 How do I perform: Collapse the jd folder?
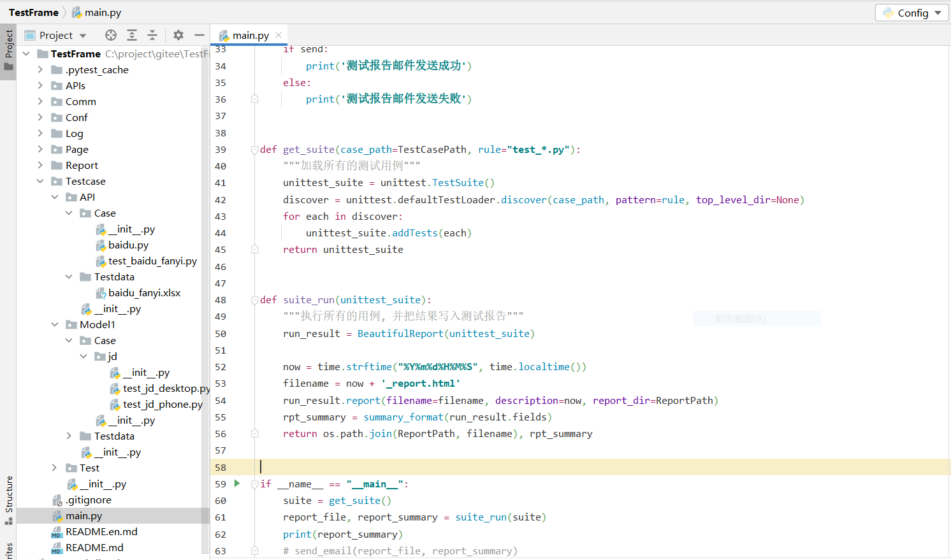tap(83, 356)
